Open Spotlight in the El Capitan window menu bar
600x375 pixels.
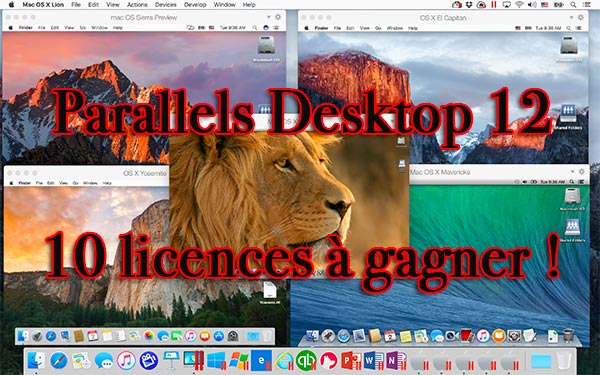point(568,28)
